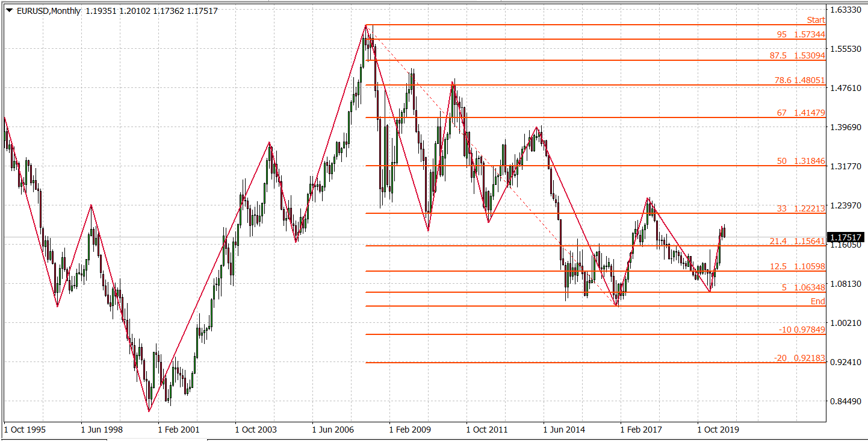
Task: Select the Fibonacci 'End' level label
Action: pos(818,301)
